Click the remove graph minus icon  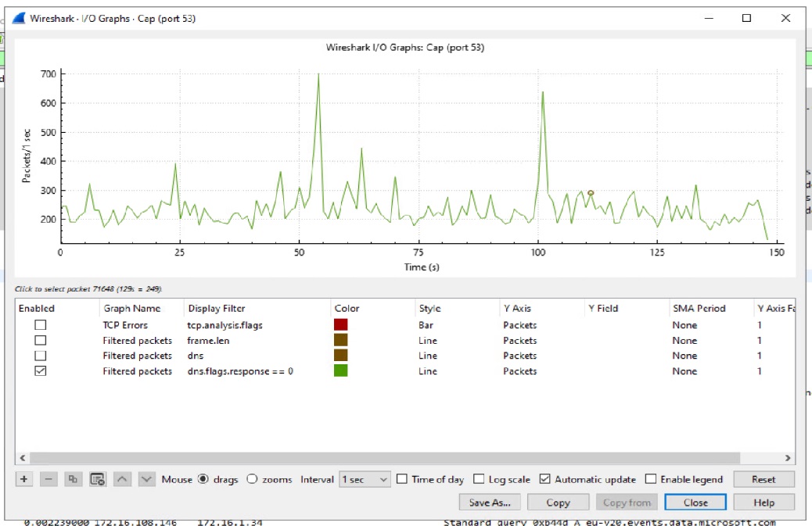pyautogui.click(x=49, y=479)
